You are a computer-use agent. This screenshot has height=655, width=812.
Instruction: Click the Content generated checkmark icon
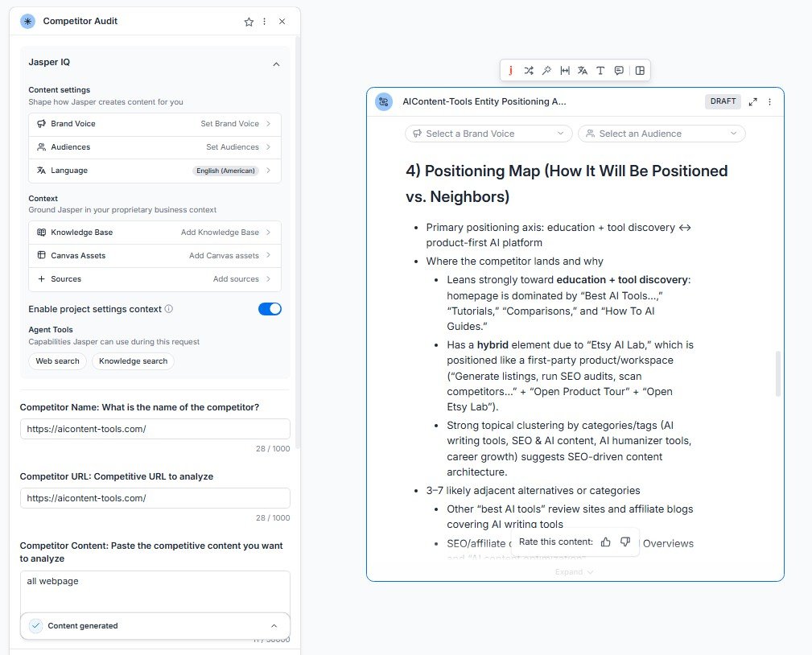(35, 625)
